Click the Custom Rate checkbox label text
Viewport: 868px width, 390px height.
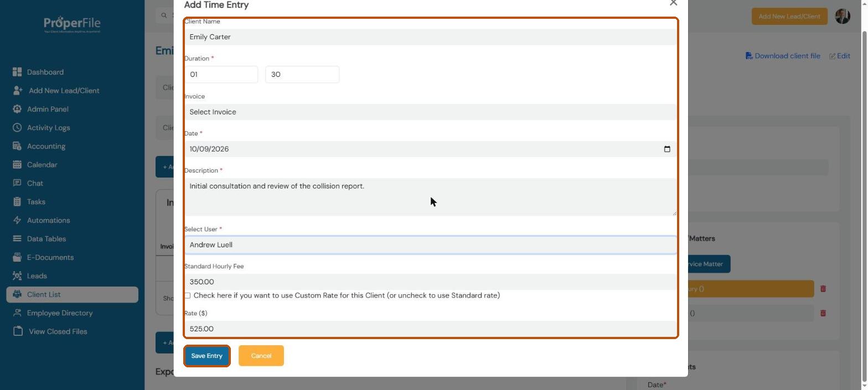coord(347,295)
